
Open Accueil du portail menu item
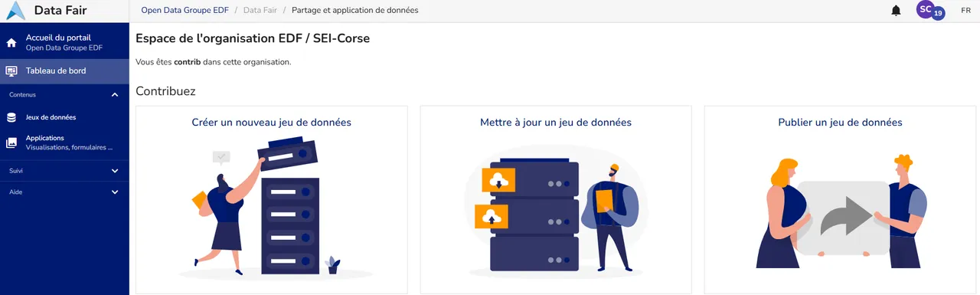(64, 42)
